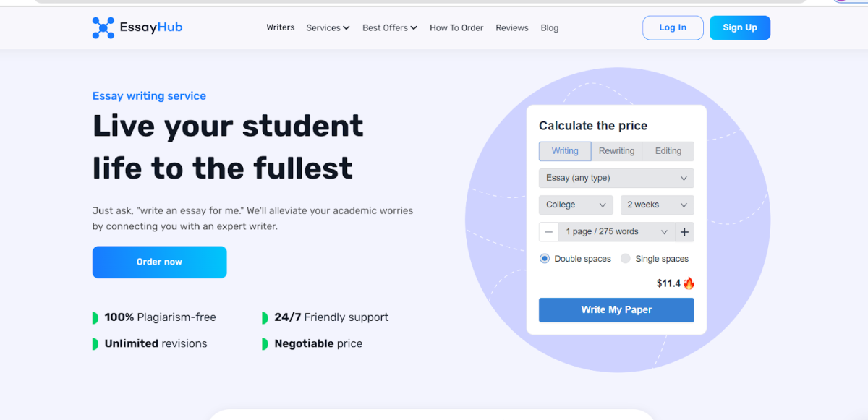Select the Double spaces option
868x420 pixels.
(544, 258)
